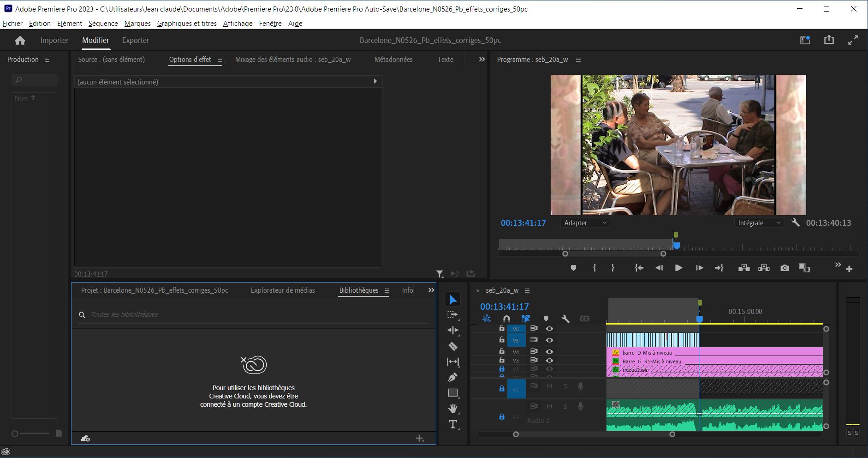Image resolution: width=868 pixels, height=458 pixels.
Task: Click the Program monitor playhead scrubber
Action: tap(676, 246)
